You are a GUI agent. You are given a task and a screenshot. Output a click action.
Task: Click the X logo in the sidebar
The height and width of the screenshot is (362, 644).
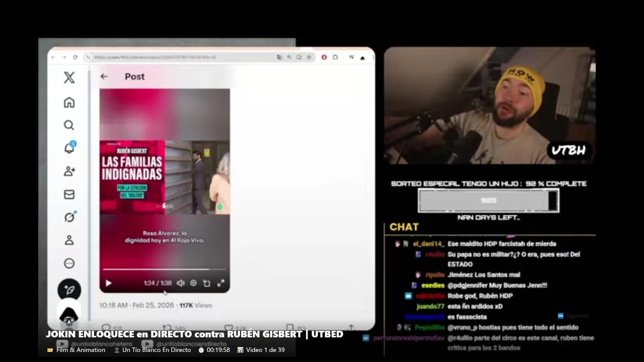69,77
